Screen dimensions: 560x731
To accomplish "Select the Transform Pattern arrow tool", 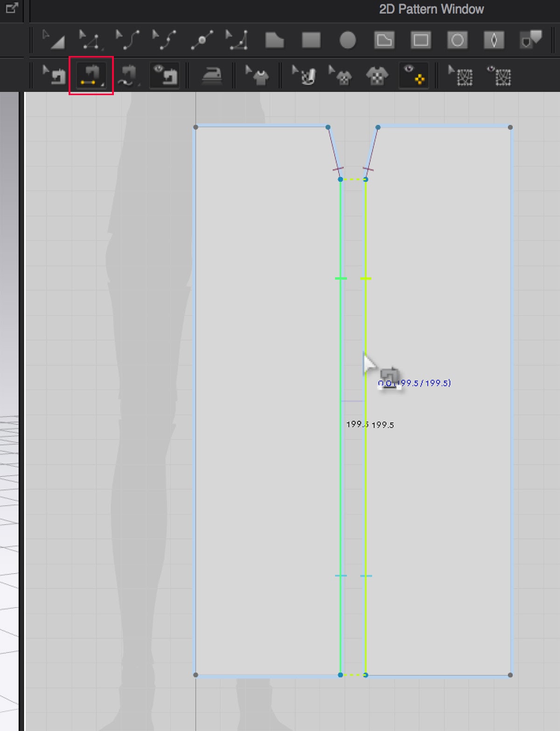I will [53, 41].
